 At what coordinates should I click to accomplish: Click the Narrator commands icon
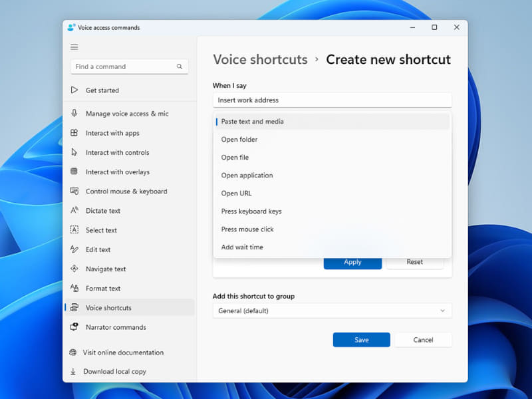[x=74, y=327]
